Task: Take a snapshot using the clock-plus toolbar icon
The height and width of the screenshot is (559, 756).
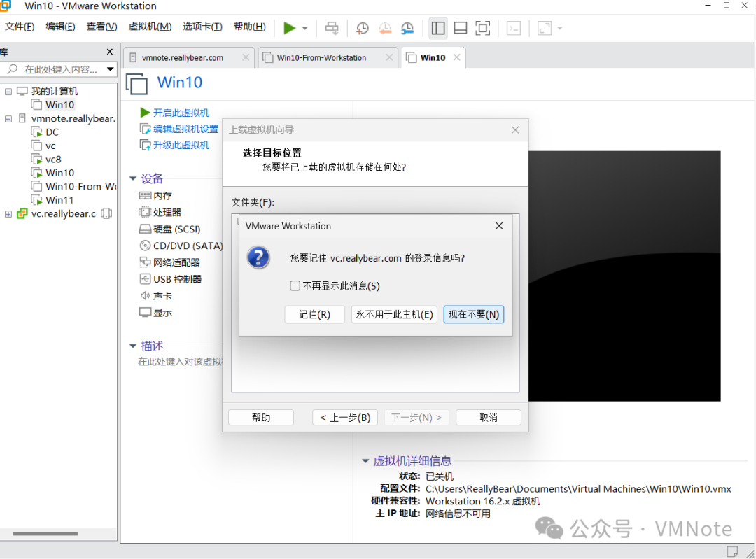Action: (x=362, y=28)
